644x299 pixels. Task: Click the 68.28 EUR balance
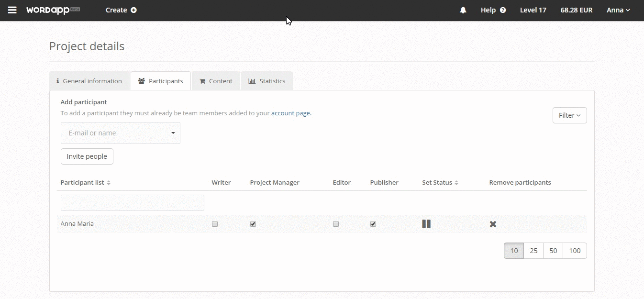tap(577, 10)
